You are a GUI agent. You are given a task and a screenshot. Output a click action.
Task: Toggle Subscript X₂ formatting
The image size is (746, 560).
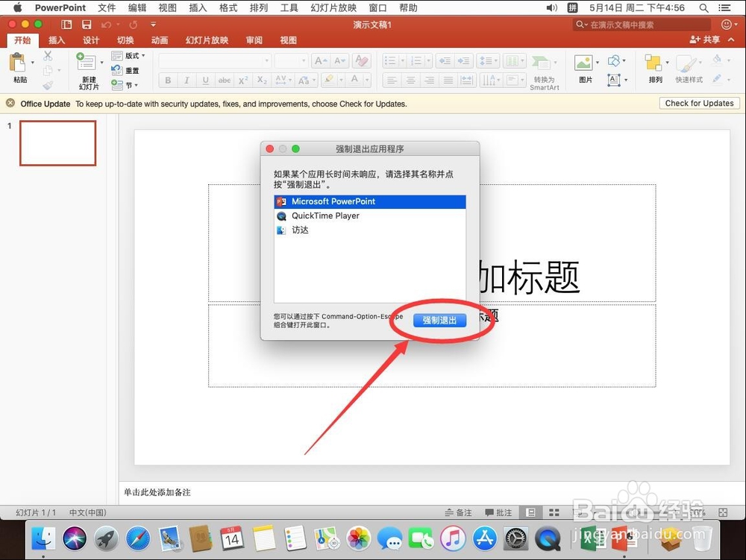pos(262,81)
